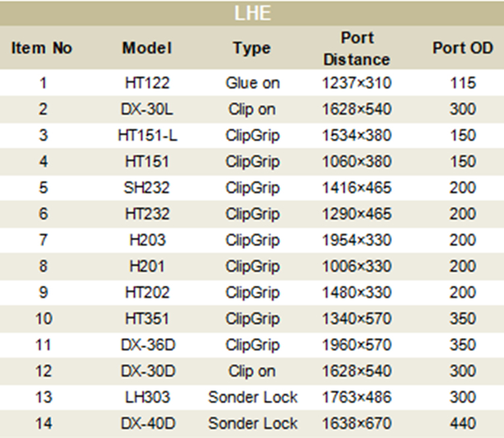Image resolution: width=504 pixels, height=438 pixels.
Task: Select the DX-40D model cell
Action: 147,424
